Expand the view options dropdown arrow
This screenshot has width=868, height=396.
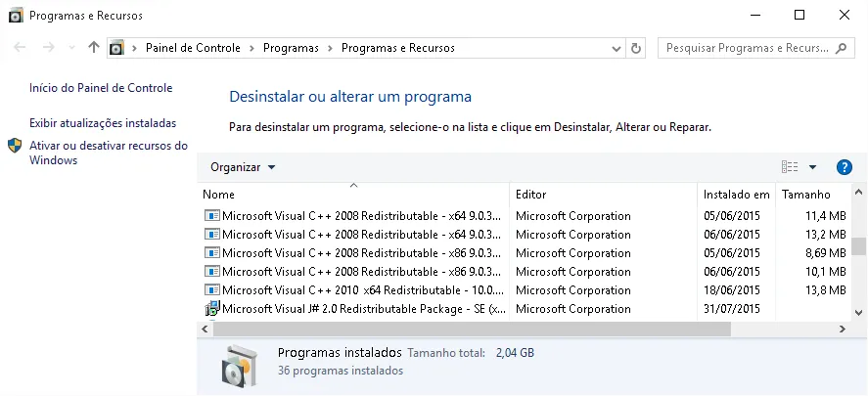(812, 167)
